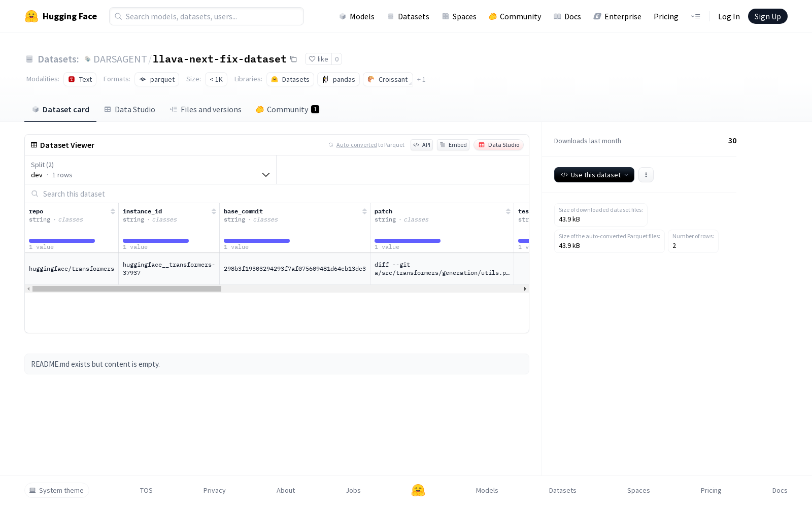Click the magnifier icon in dataset search
The image size is (812, 508).
(35, 194)
